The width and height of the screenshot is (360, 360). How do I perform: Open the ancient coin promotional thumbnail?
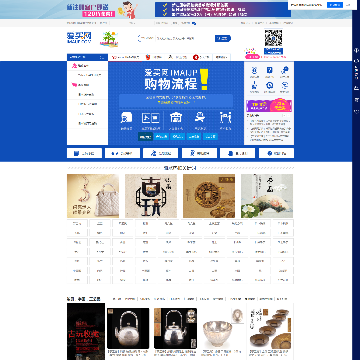[209, 196]
